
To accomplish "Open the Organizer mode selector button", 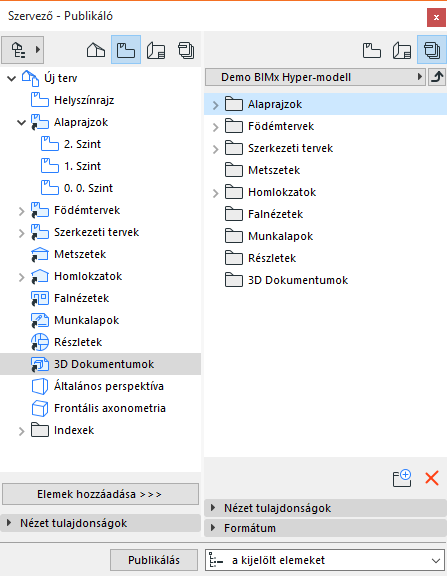I will [22, 50].
